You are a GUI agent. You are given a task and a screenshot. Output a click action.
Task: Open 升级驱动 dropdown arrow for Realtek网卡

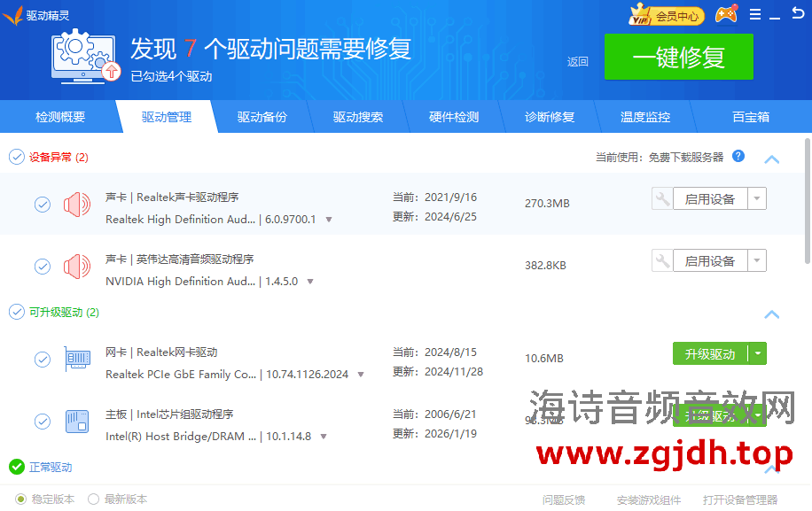pos(758,353)
